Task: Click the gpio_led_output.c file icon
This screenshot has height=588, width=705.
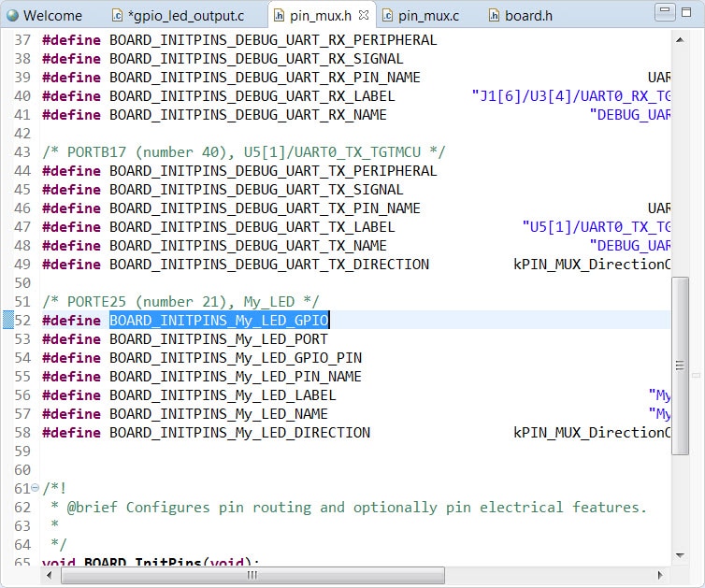Action: (x=118, y=15)
